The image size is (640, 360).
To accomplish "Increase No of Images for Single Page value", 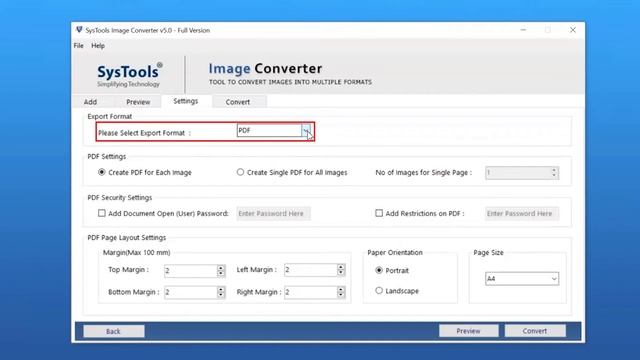I will point(554,170).
